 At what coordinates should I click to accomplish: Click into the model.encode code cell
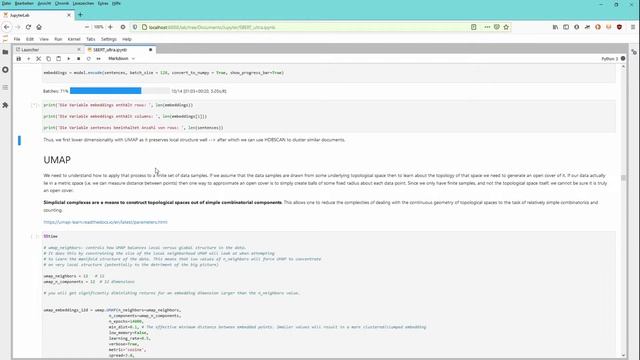[x=329, y=73]
